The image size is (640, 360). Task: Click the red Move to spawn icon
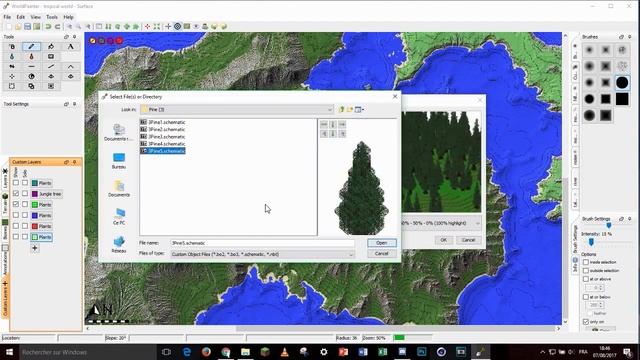(147, 27)
